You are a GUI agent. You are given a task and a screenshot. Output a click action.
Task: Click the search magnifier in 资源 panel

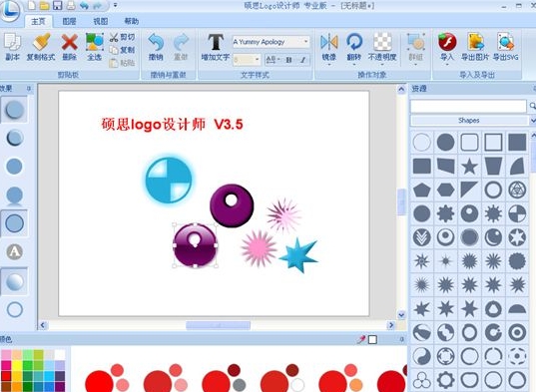tap(532, 106)
